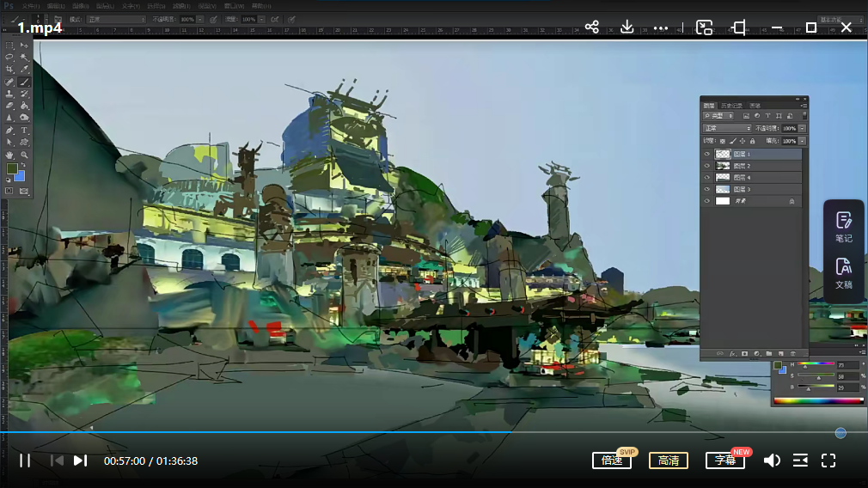
Task: Select the History Brush tool
Action: [x=24, y=94]
